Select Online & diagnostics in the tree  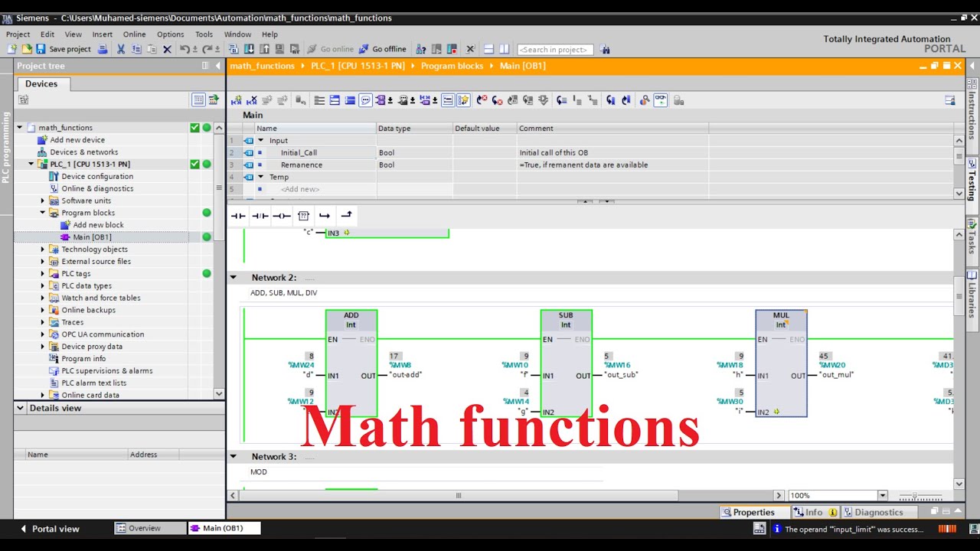(x=97, y=189)
